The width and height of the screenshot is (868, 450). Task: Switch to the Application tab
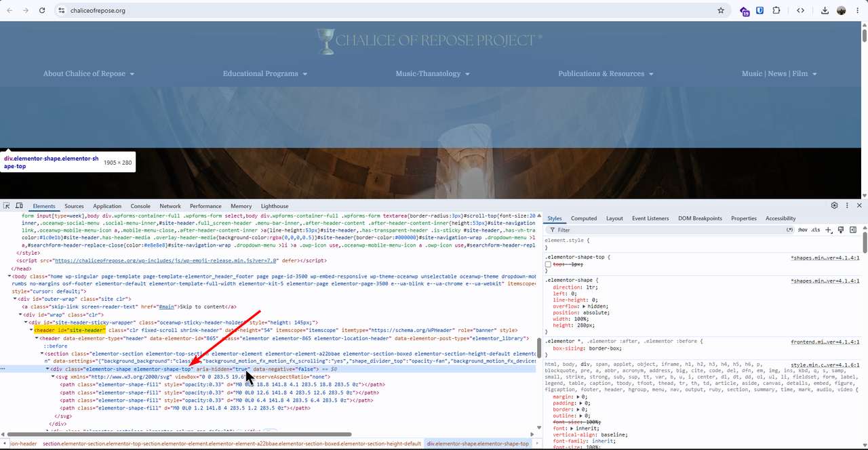coord(107,206)
